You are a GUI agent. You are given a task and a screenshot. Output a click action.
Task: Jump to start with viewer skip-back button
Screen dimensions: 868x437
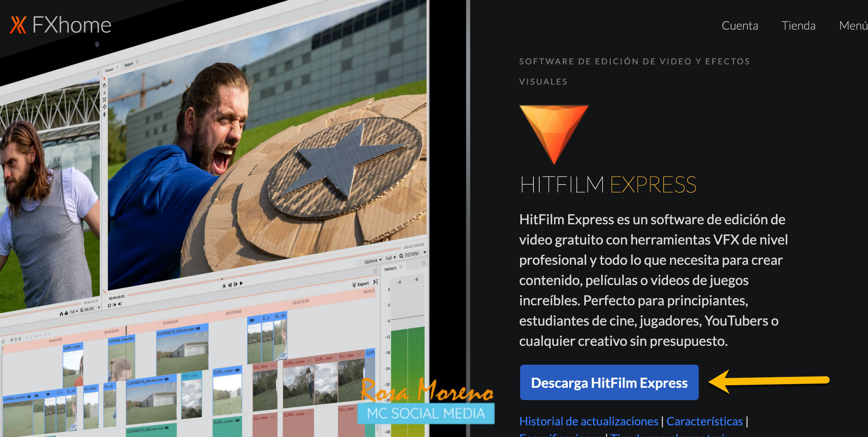pyautogui.click(x=224, y=286)
